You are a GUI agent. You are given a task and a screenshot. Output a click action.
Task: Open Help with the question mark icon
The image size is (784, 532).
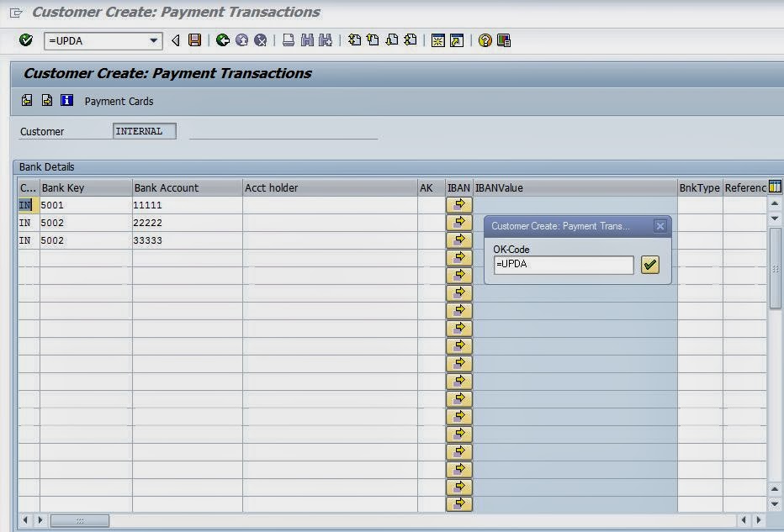(485, 40)
